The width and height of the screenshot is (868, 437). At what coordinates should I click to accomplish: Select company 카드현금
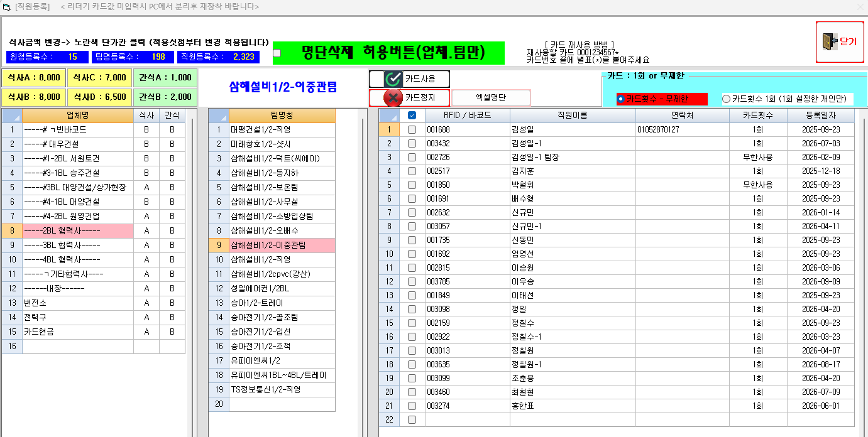tap(78, 332)
